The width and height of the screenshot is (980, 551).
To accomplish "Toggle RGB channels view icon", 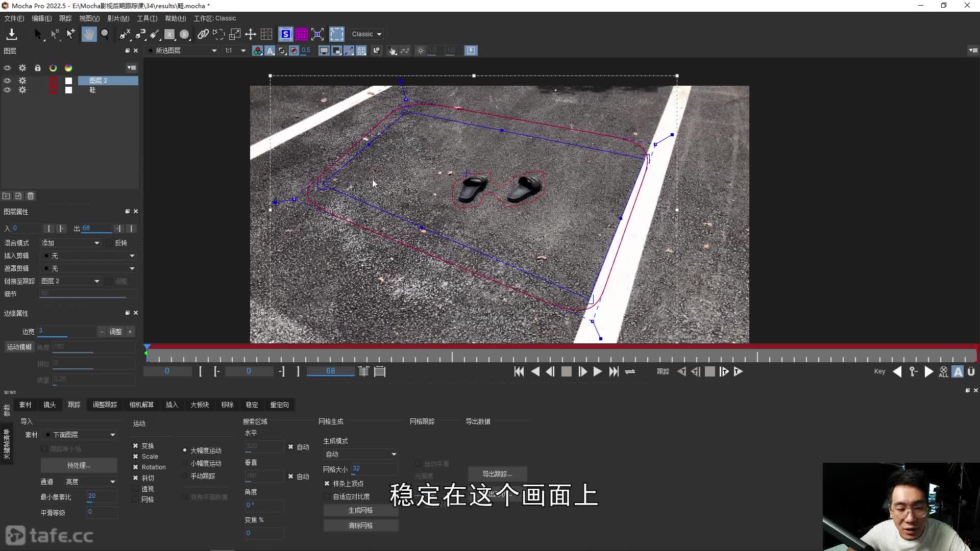I will [x=258, y=51].
